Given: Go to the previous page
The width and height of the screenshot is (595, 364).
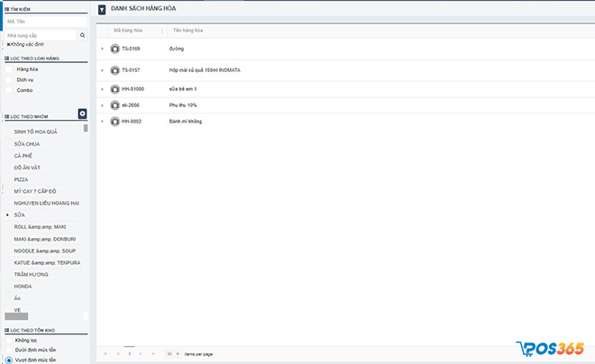Looking at the screenshot, I should click(x=118, y=354).
